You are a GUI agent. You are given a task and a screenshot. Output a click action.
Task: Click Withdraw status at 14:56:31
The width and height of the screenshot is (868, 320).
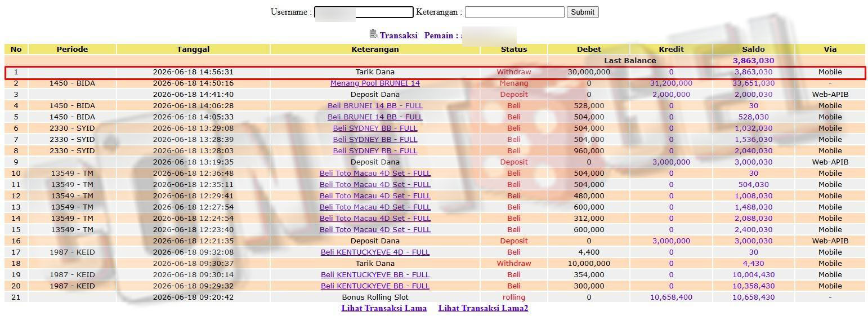click(x=514, y=72)
